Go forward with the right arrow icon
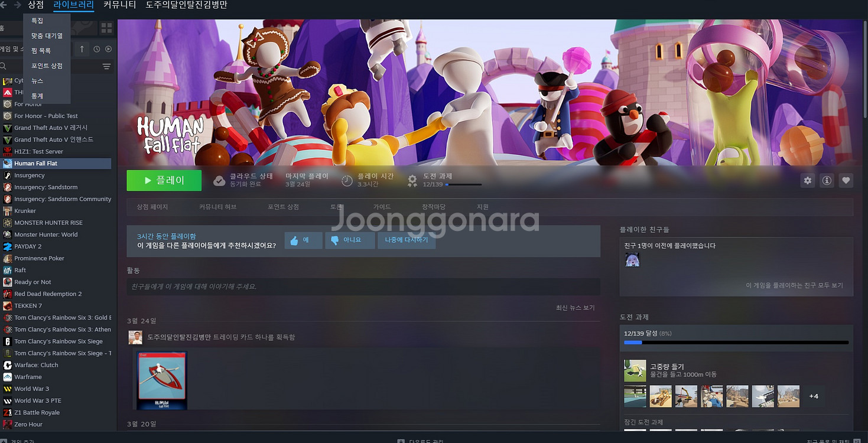This screenshot has width=868, height=443. [17, 5]
